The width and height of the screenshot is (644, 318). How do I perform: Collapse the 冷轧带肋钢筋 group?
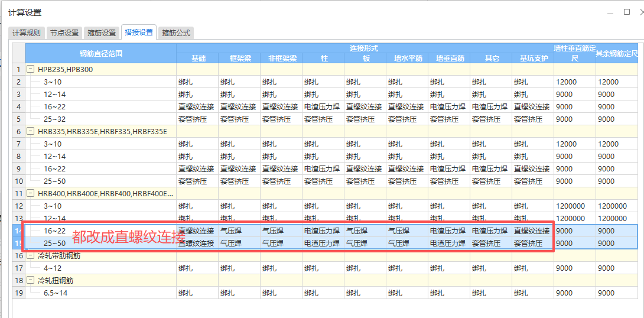(30, 255)
